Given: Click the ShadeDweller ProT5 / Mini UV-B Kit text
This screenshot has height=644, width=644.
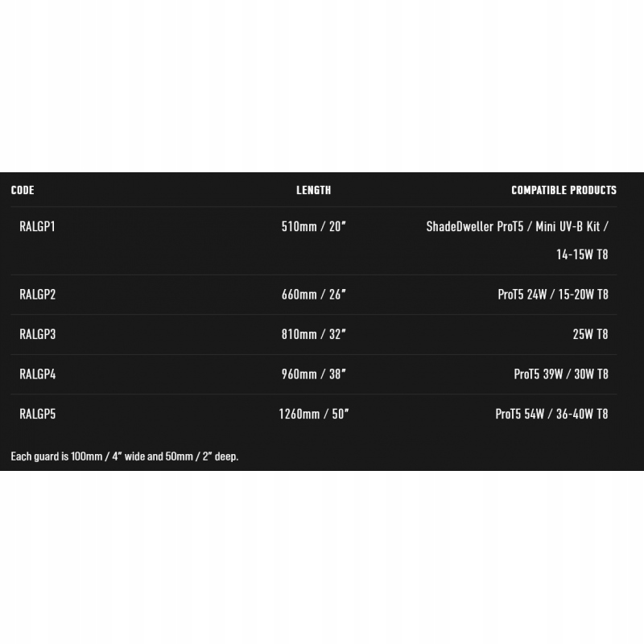Looking at the screenshot, I should pyautogui.click(x=517, y=227).
